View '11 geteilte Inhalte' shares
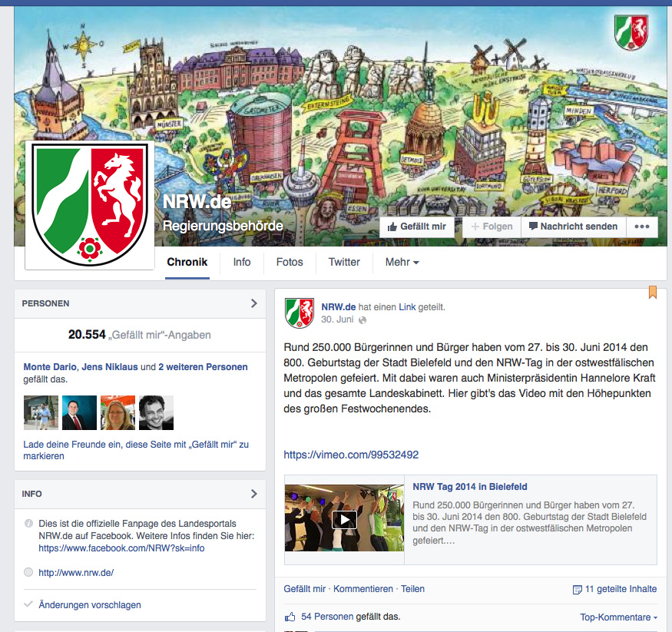672x632 pixels. 621,589
